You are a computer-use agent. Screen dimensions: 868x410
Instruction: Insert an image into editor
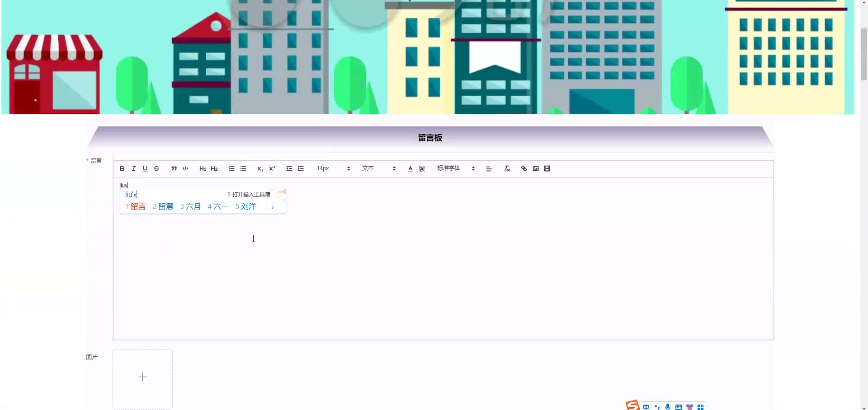click(536, 168)
